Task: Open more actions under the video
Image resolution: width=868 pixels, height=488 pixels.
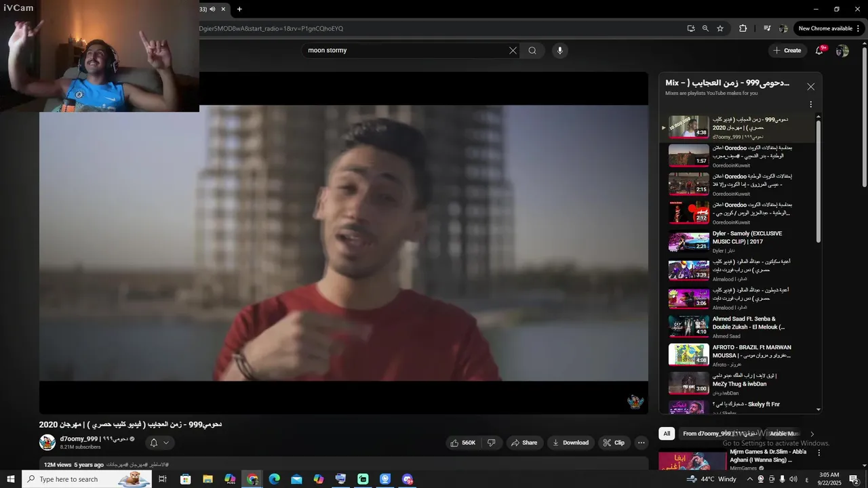Action: 642,443
